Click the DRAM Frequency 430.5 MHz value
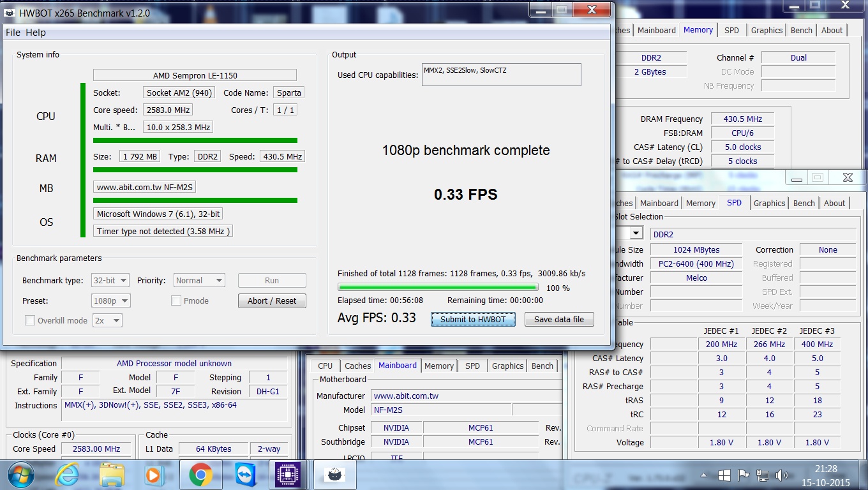The image size is (868, 490). click(x=743, y=119)
